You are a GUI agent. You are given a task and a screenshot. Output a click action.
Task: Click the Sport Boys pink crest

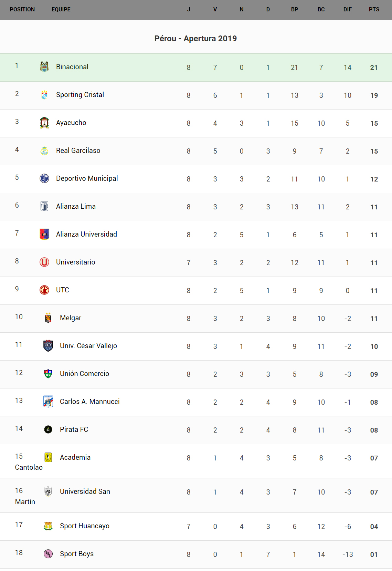click(48, 554)
